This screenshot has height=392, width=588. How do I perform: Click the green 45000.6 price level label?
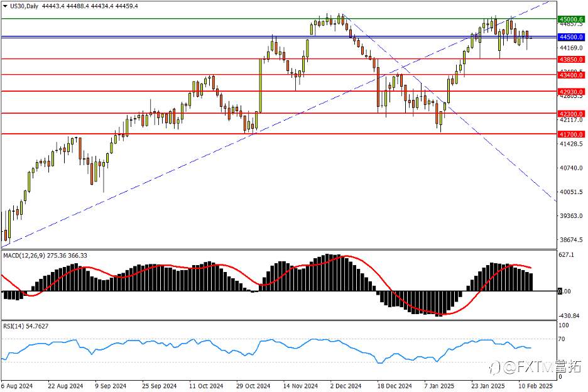571,19
